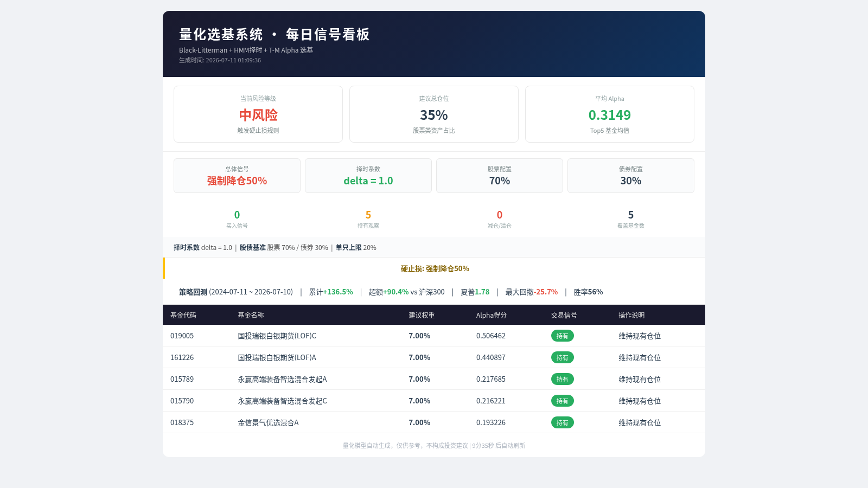Image resolution: width=868 pixels, height=488 pixels.
Task: Open the 债券配置 30% card
Action: tap(631, 176)
